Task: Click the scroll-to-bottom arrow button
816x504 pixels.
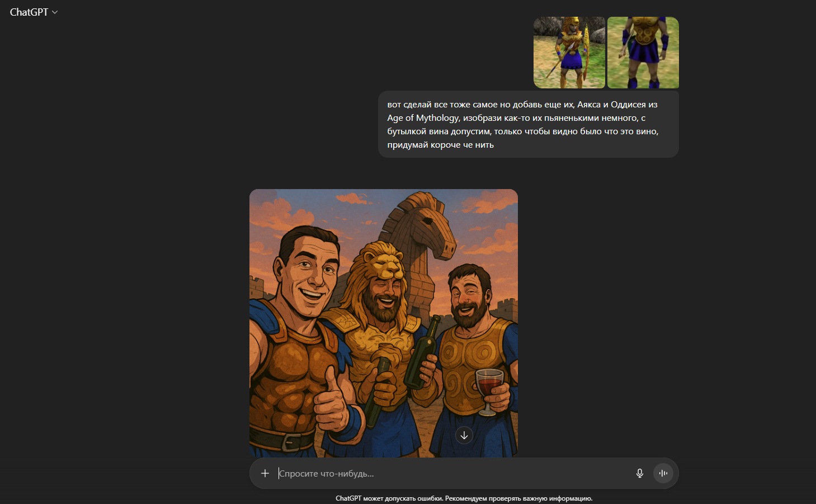Action: (464, 435)
